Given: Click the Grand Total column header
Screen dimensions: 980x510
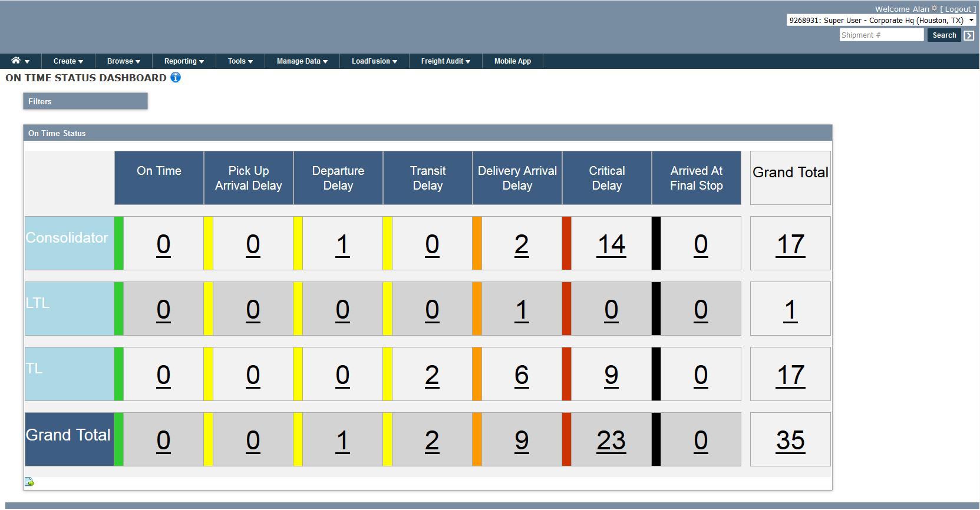Looking at the screenshot, I should pos(790,178).
